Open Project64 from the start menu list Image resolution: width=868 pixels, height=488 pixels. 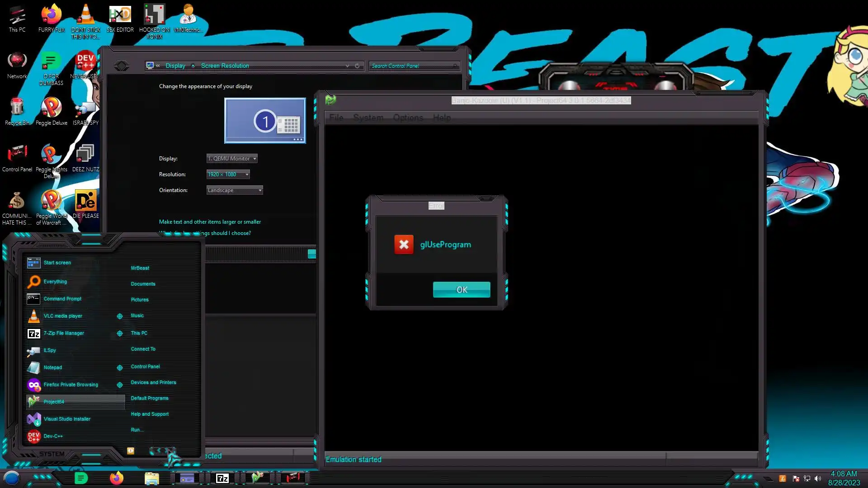pyautogui.click(x=54, y=402)
